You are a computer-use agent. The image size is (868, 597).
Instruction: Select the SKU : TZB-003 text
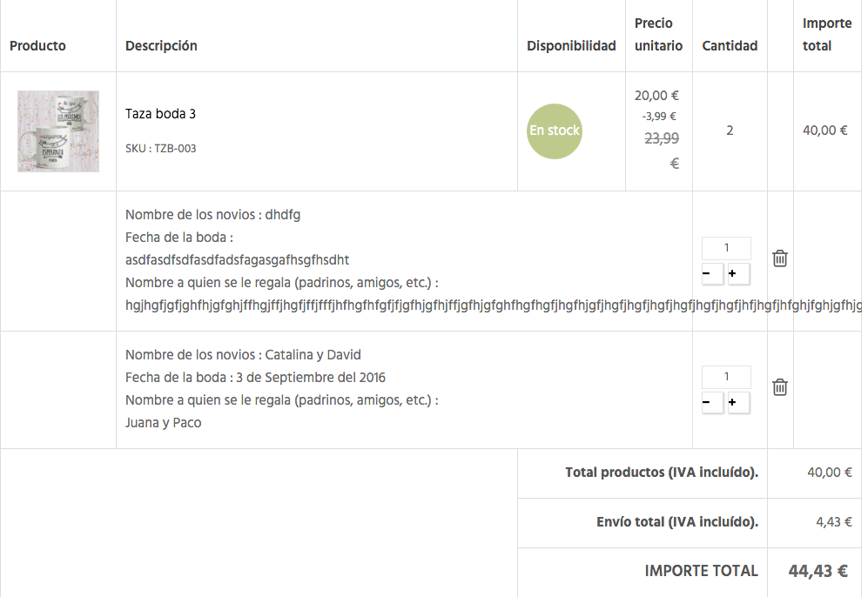click(x=160, y=149)
